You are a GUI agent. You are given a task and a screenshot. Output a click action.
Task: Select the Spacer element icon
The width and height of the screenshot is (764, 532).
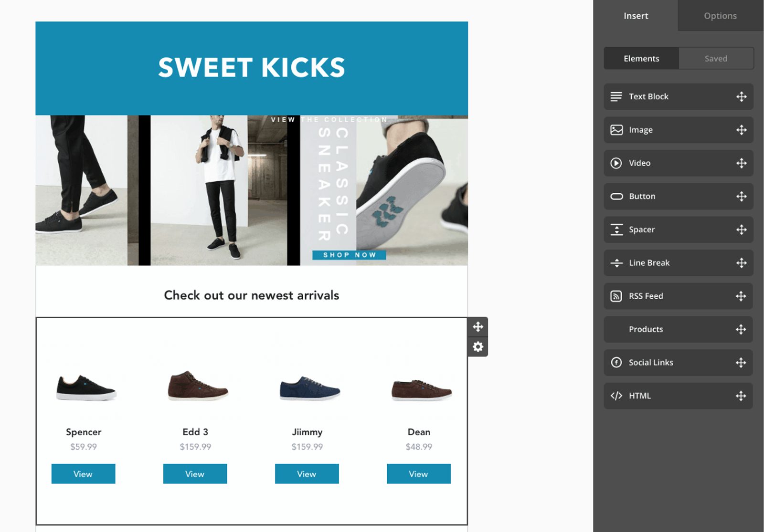pyautogui.click(x=616, y=229)
